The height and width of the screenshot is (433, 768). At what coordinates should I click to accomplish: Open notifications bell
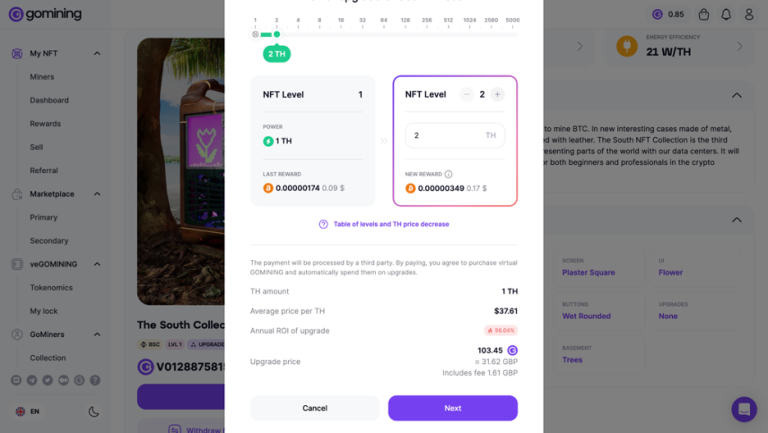726,14
